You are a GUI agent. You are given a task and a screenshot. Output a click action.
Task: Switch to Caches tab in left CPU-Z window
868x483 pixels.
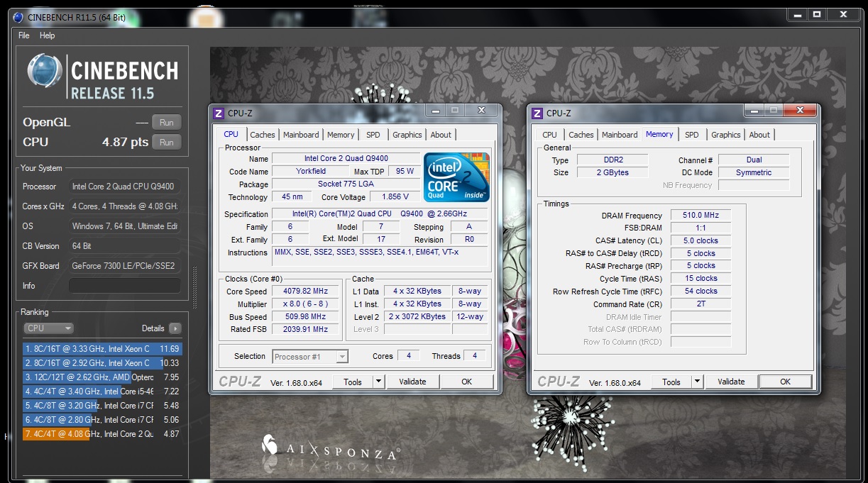pyautogui.click(x=263, y=135)
